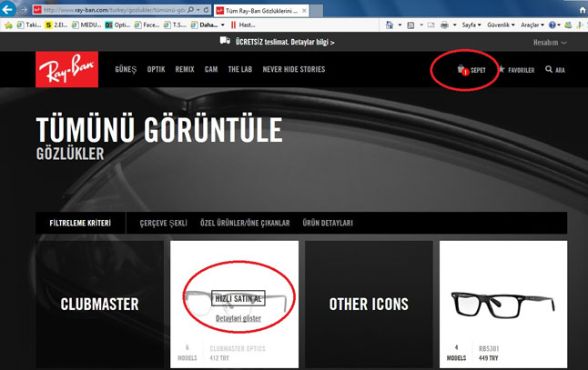Click the Detayları göster link
Viewport: 588px width, 370px height.
pyautogui.click(x=238, y=318)
